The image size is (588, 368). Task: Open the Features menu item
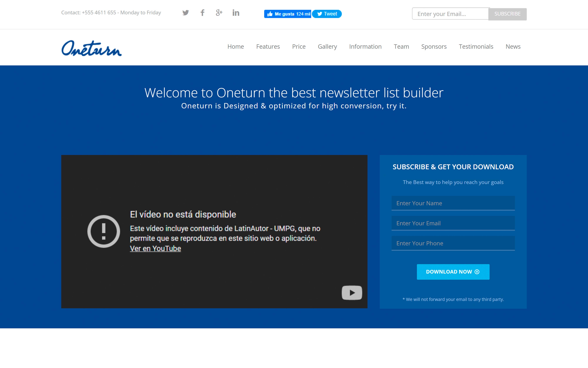(268, 47)
